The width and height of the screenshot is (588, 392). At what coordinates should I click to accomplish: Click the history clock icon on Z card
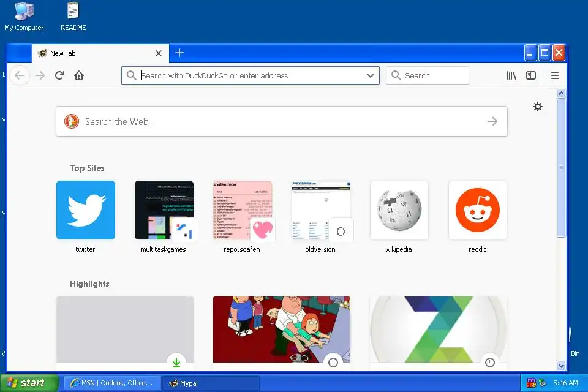490,363
